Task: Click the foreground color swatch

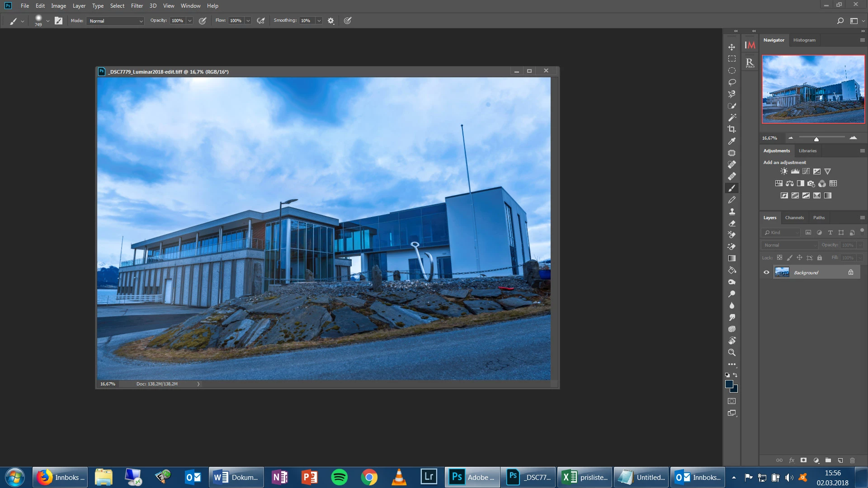Action: click(x=729, y=384)
